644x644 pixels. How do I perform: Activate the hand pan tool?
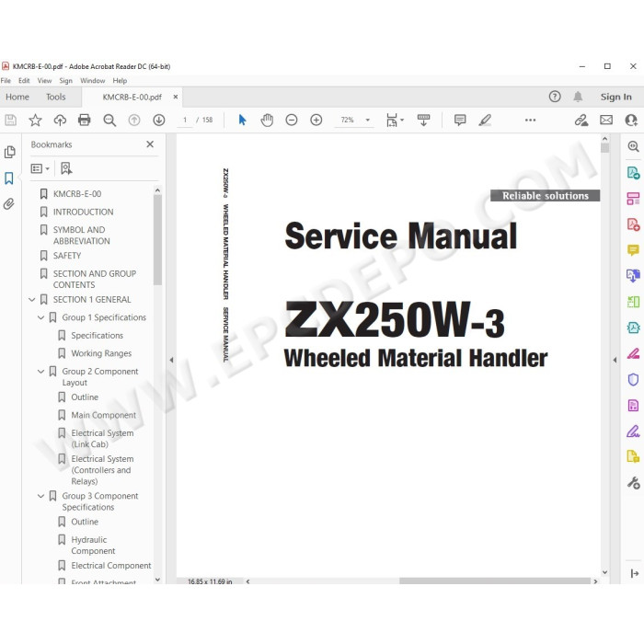(267, 120)
